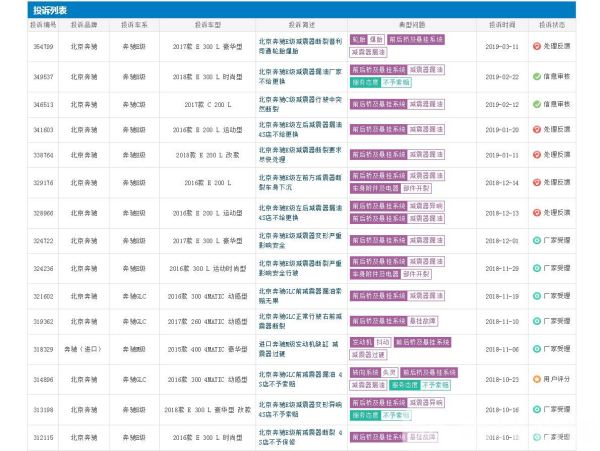Click green 信息审核 check icon dated 2019-02-12
The height and width of the screenshot is (451, 600).
pyautogui.click(x=536, y=104)
